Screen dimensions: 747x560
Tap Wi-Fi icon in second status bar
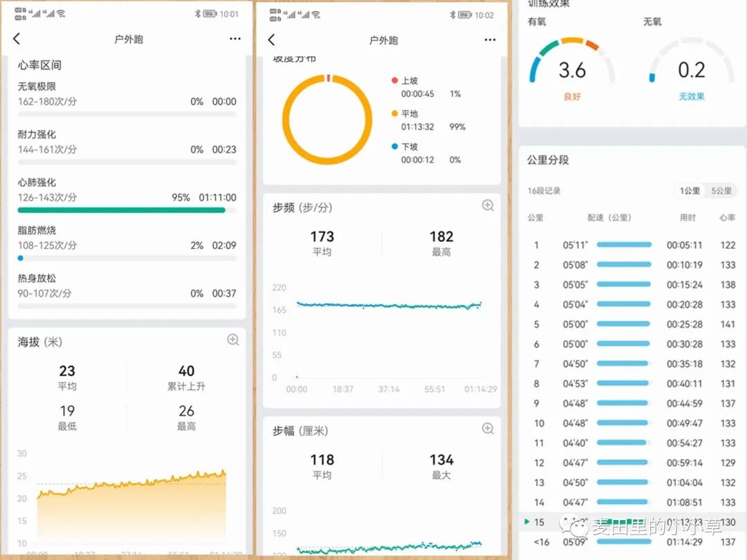pyautogui.click(x=316, y=15)
